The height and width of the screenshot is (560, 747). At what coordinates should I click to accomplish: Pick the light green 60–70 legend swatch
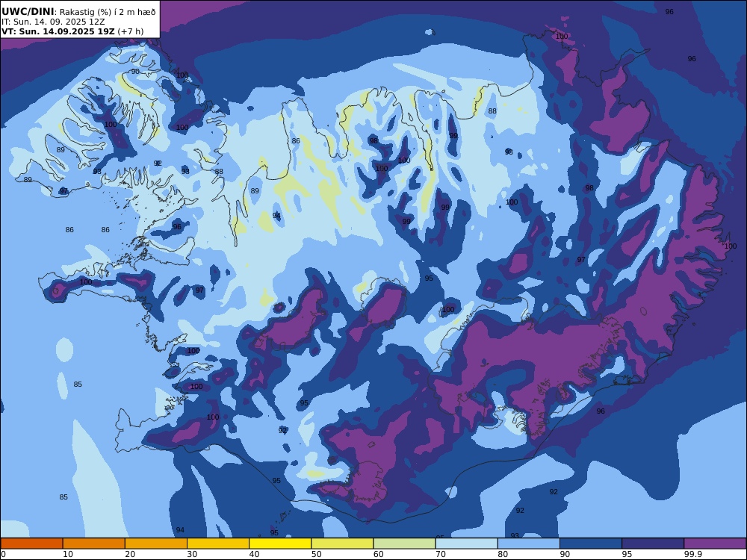(404, 544)
